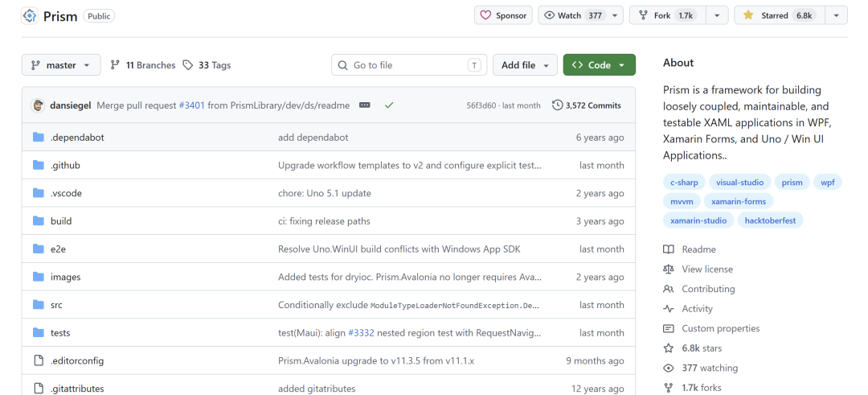
Task: Open the build folder
Action: pyautogui.click(x=61, y=221)
